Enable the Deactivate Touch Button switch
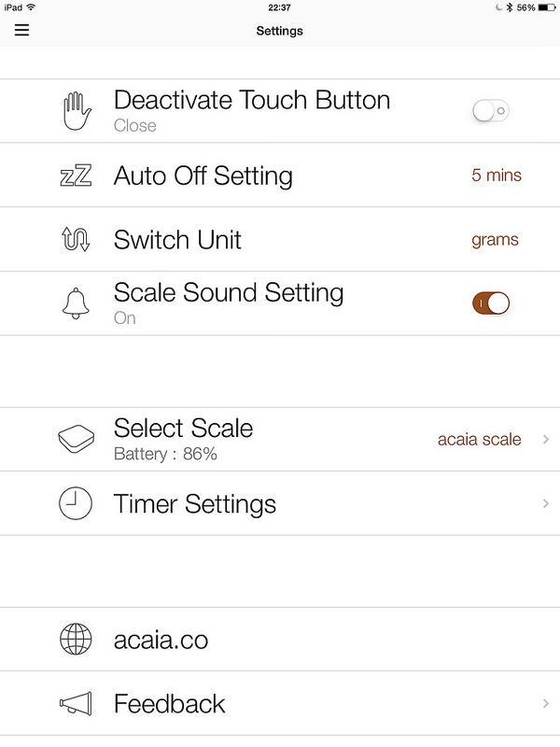The width and height of the screenshot is (560, 747). (491, 112)
